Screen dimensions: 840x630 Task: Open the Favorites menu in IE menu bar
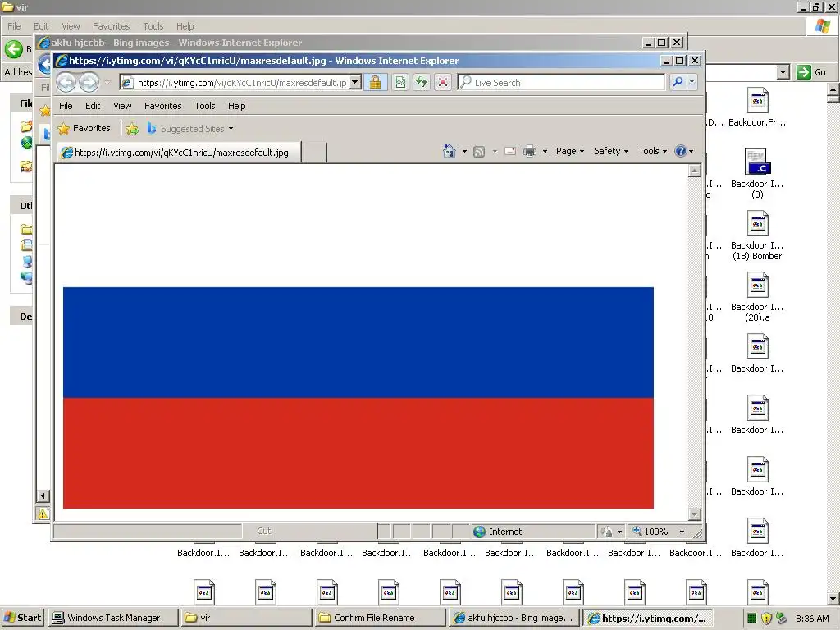[163, 106]
